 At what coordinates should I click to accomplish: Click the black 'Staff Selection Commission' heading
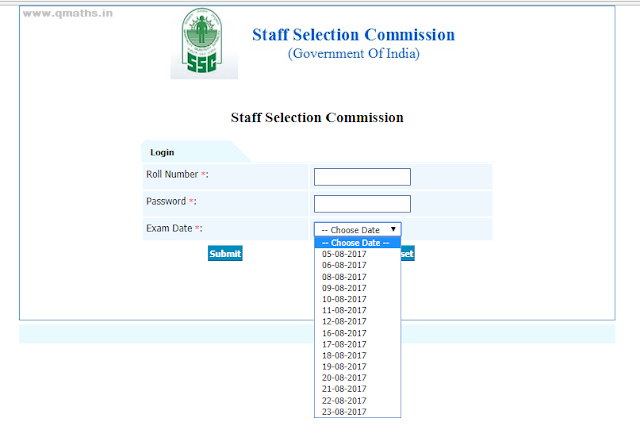(317, 118)
